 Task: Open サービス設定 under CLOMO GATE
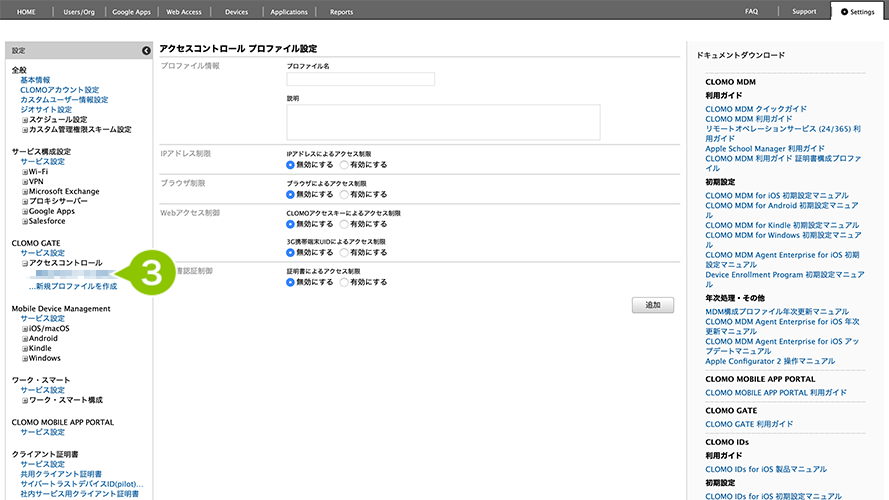tap(43, 253)
